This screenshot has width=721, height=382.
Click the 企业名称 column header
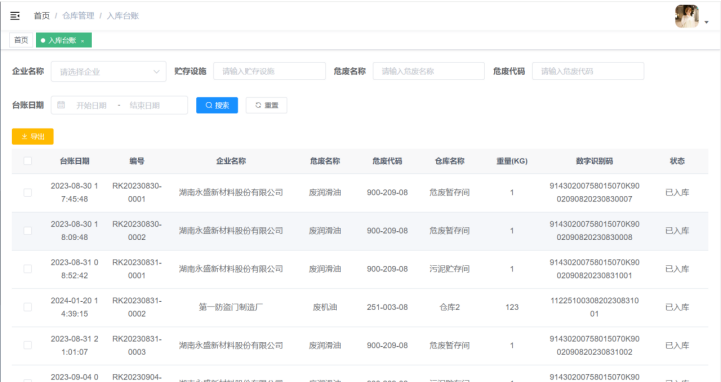(x=231, y=161)
